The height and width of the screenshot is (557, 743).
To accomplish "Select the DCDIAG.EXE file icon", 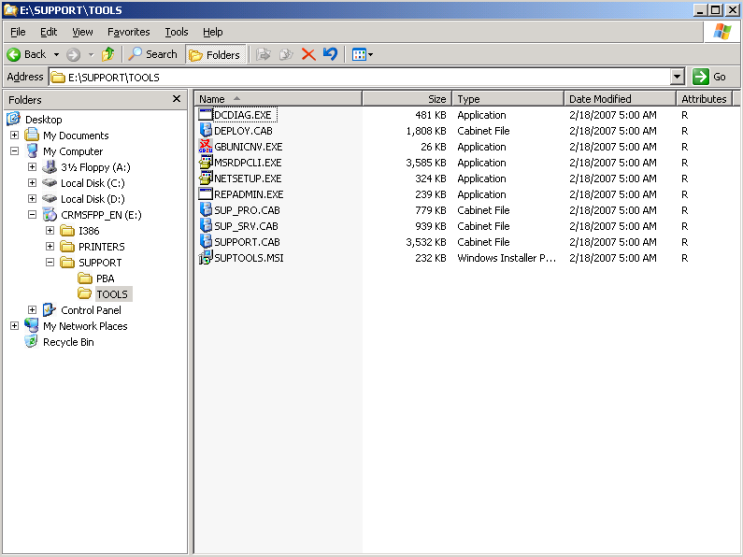I will [x=206, y=115].
